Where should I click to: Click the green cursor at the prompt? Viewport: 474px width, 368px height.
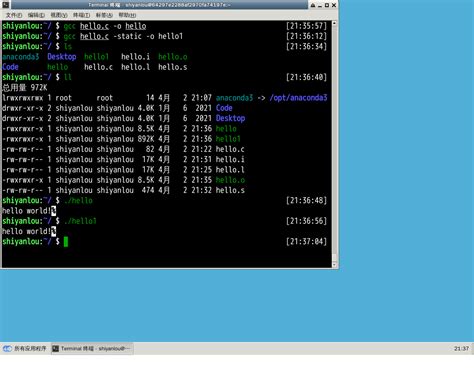[x=66, y=242]
